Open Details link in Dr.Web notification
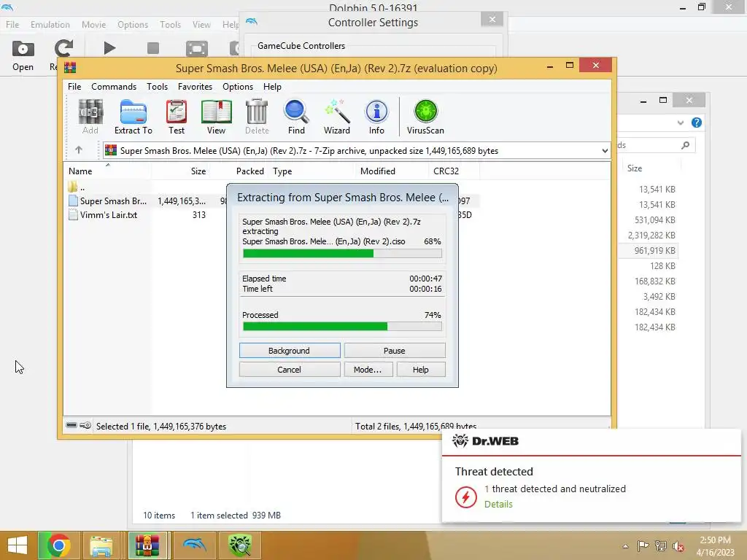This screenshot has width=747, height=560. 498,504
